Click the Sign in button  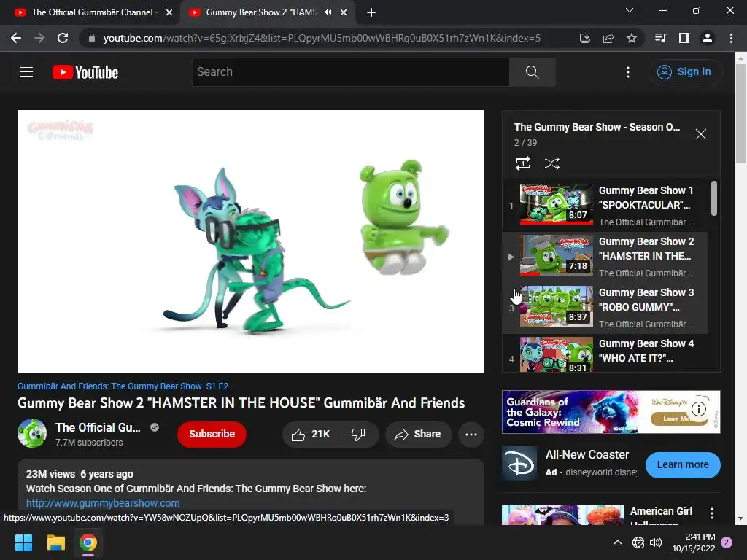tap(685, 72)
